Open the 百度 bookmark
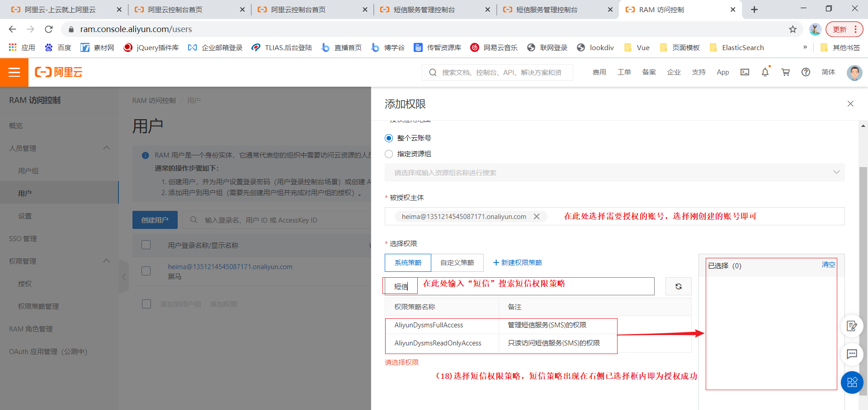The width and height of the screenshot is (868, 410). [58, 47]
